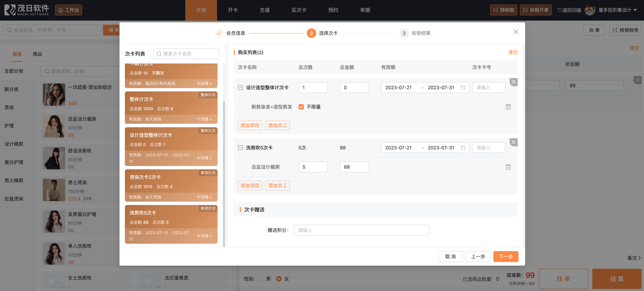The image size is (644, 291).
Task: Select the 男 gender radio button
Action: pos(260,279)
